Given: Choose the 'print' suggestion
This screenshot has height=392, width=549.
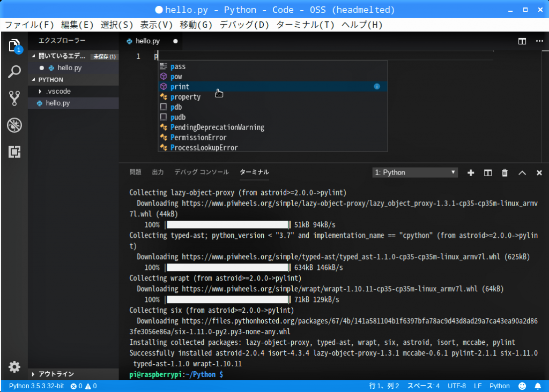Looking at the screenshot, I should [273, 86].
